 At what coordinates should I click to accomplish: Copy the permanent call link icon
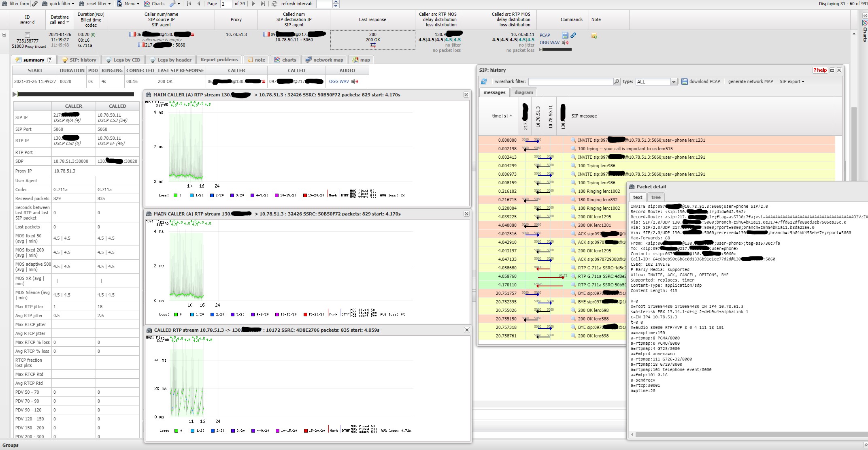(572, 36)
